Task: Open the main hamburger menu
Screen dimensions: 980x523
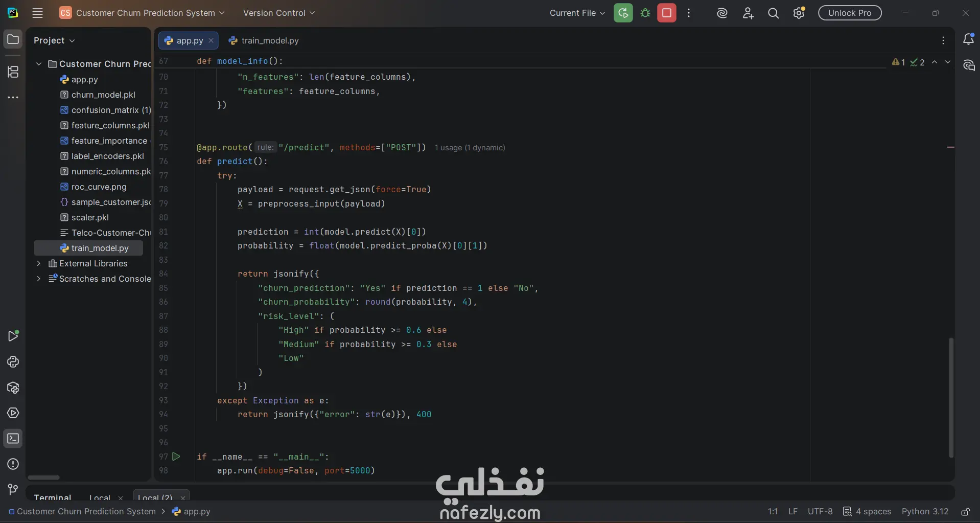Action: coord(37,13)
